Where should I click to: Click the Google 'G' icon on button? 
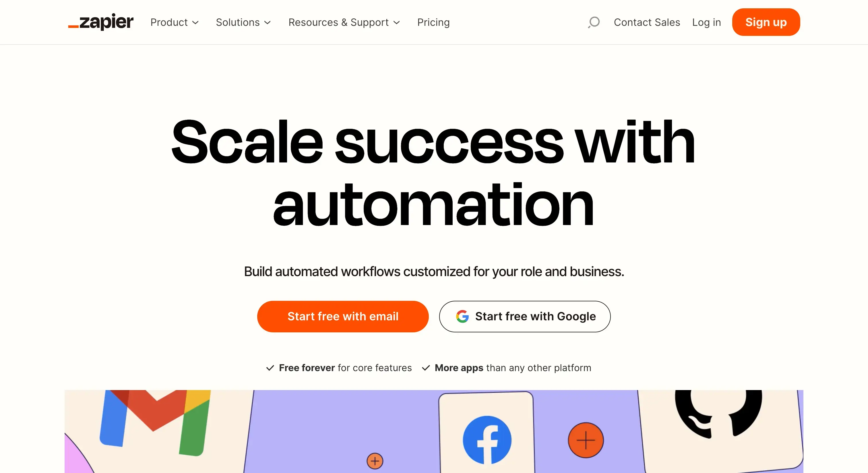click(x=461, y=316)
